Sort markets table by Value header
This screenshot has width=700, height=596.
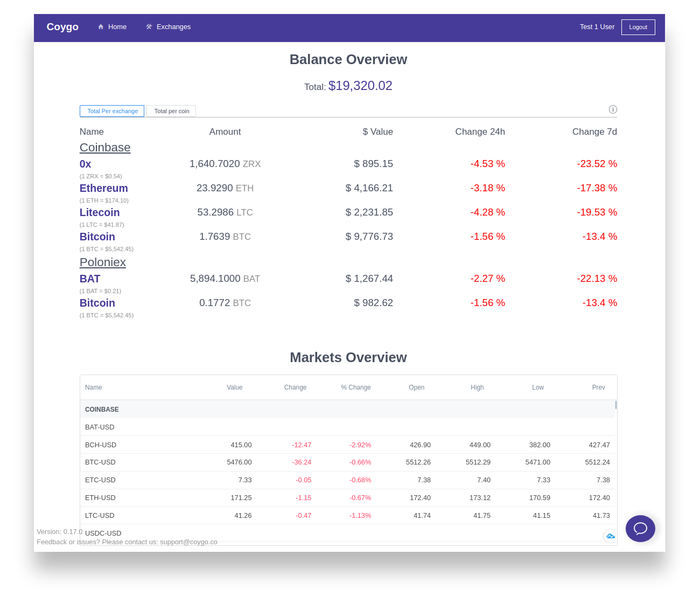(x=235, y=387)
